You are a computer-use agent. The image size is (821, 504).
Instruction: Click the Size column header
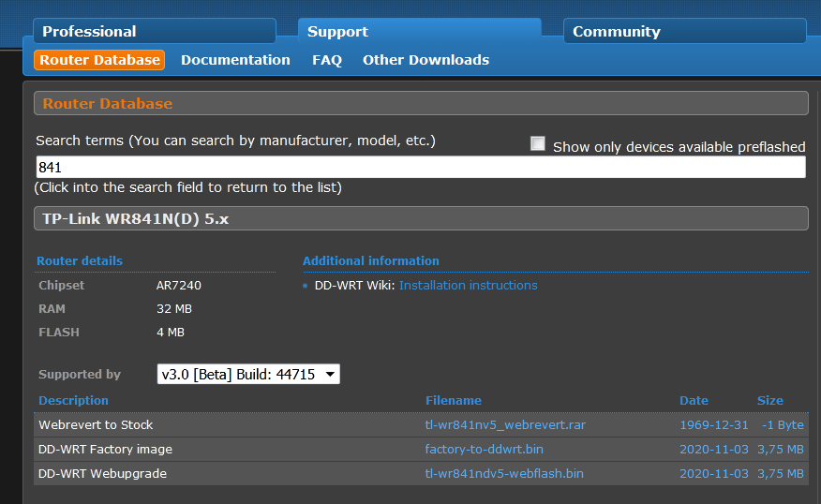pyautogui.click(x=769, y=400)
